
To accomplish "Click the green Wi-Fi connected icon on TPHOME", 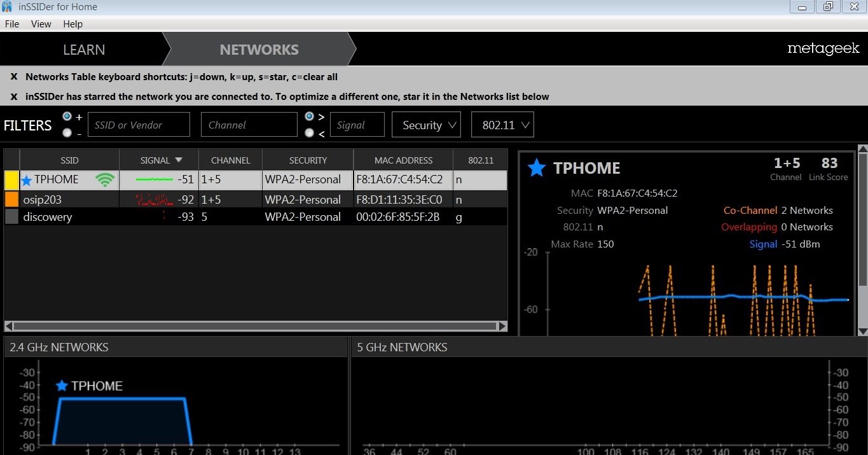I will point(104,181).
